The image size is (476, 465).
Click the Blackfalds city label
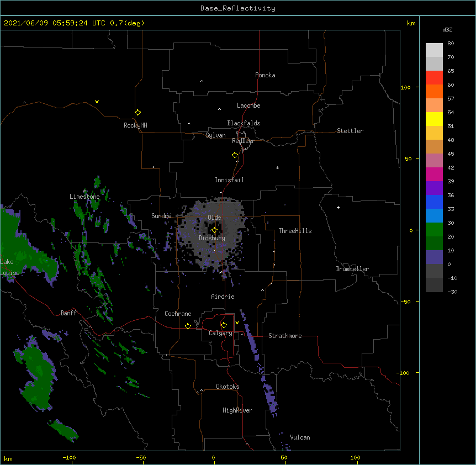click(x=244, y=123)
